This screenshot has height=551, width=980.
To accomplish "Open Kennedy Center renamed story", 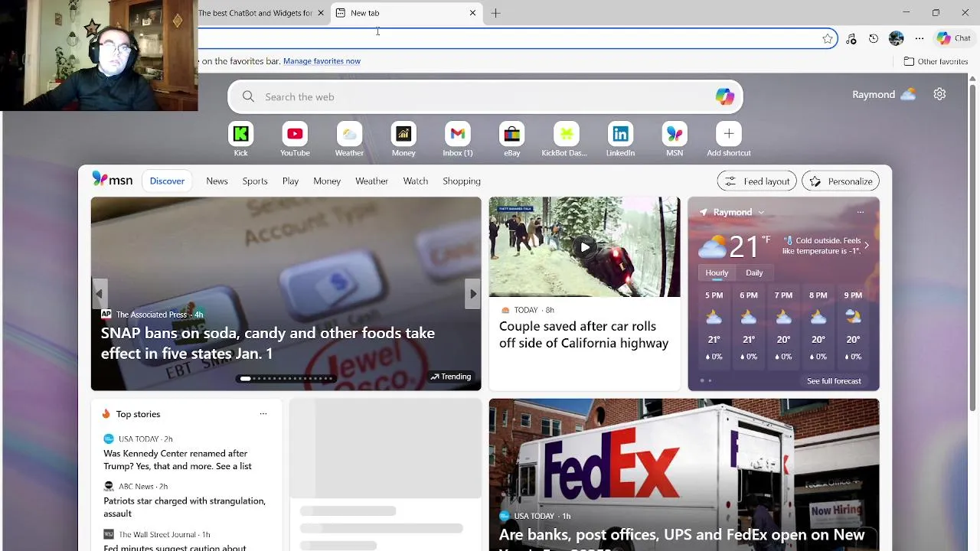I will (178, 460).
